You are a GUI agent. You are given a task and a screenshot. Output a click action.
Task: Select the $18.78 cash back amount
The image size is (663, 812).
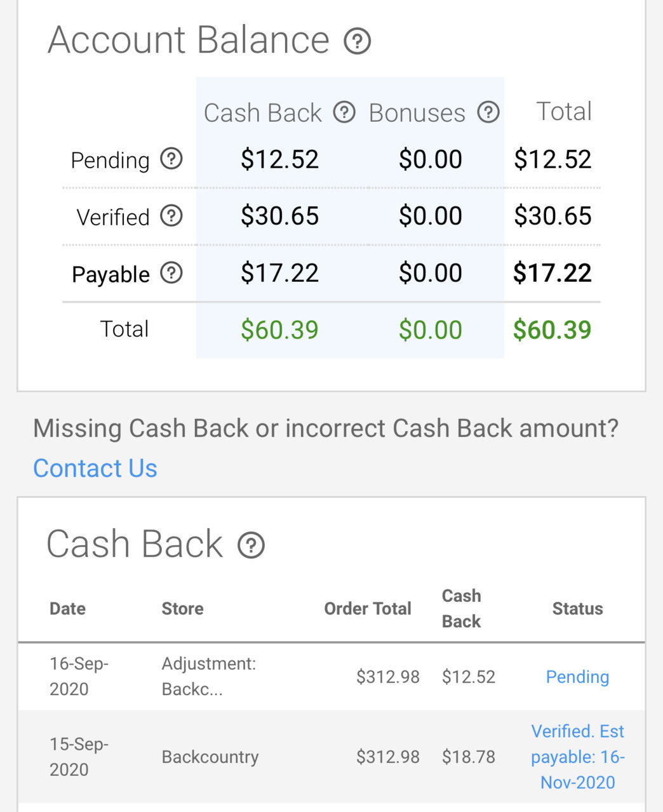point(469,757)
